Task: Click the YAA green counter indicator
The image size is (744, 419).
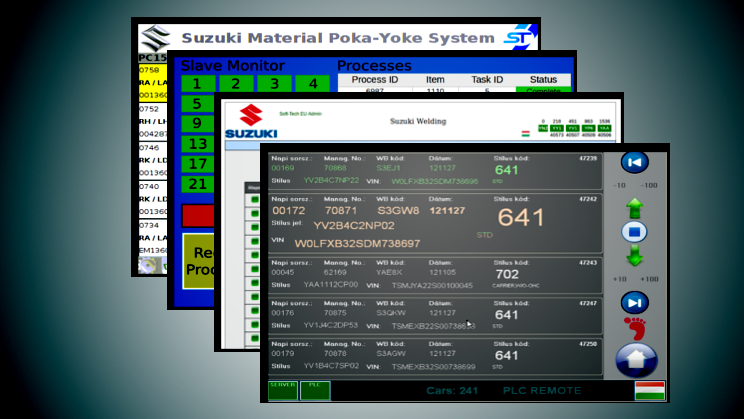Action: (604, 128)
